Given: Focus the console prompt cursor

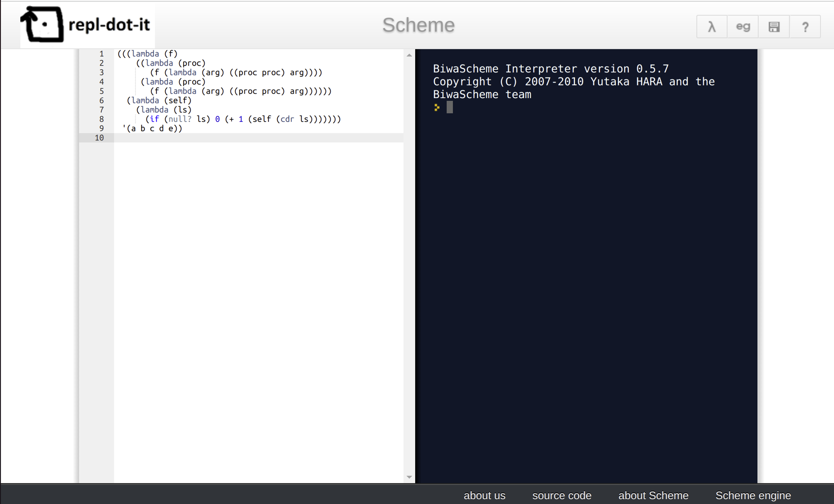Looking at the screenshot, I should (x=450, y=107).
